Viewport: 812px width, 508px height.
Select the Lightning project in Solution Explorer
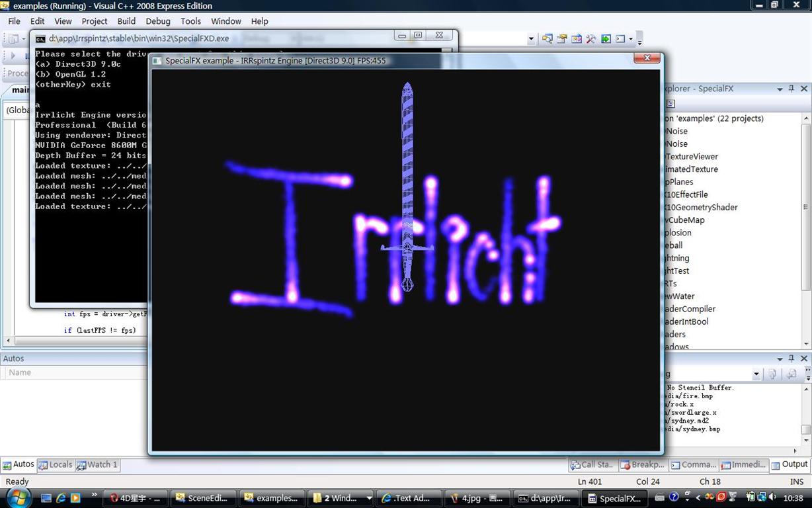pyautogui.click(x=676, y=258)
